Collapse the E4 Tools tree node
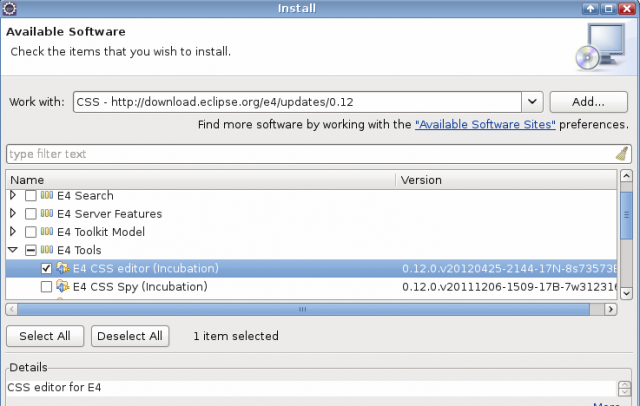 (x=13, y=250)
